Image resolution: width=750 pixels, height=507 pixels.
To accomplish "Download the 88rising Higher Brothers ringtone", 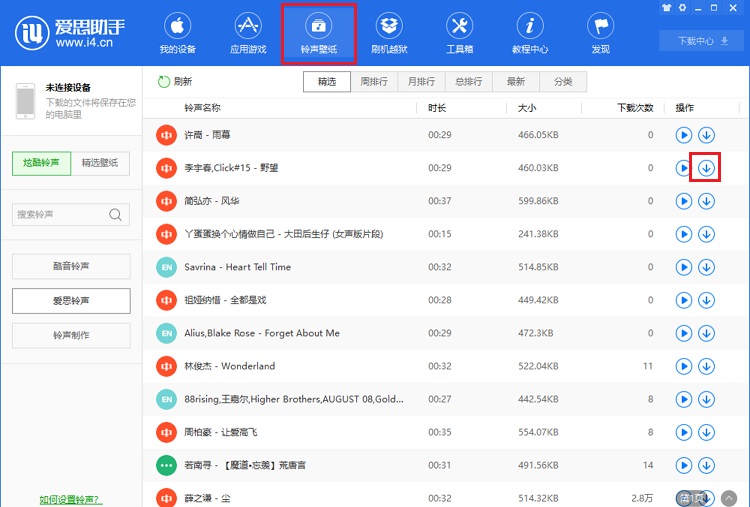I will click(706, 399).
